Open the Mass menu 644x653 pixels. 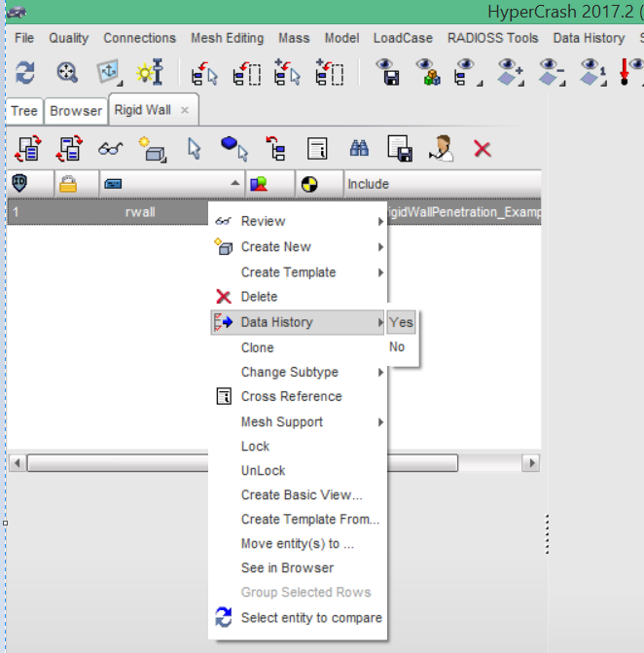click(294, 38)
